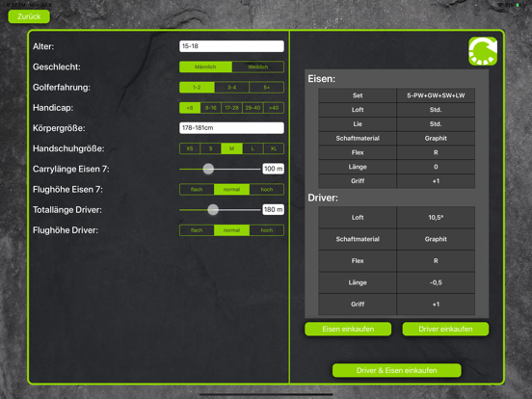Click the Eisen Loft value Std.
The height and width of the screenshot is (399, 532).
pos(436,110)
